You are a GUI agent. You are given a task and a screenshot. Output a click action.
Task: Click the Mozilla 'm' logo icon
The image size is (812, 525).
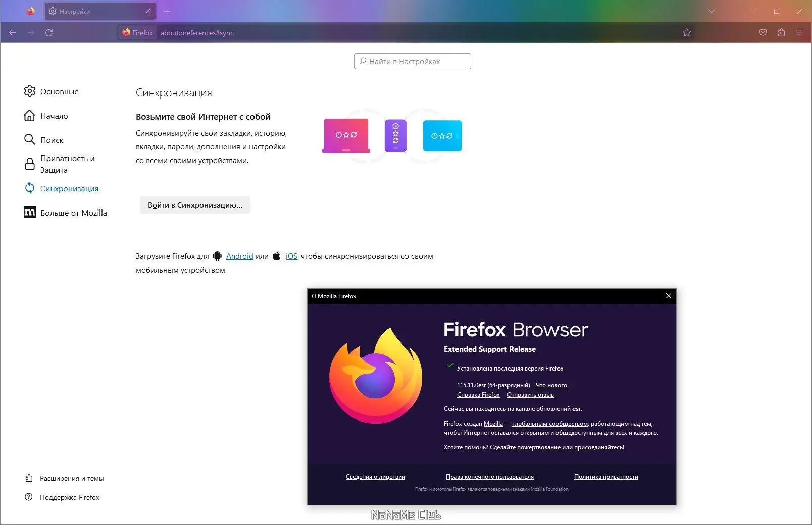coord(30,212)
